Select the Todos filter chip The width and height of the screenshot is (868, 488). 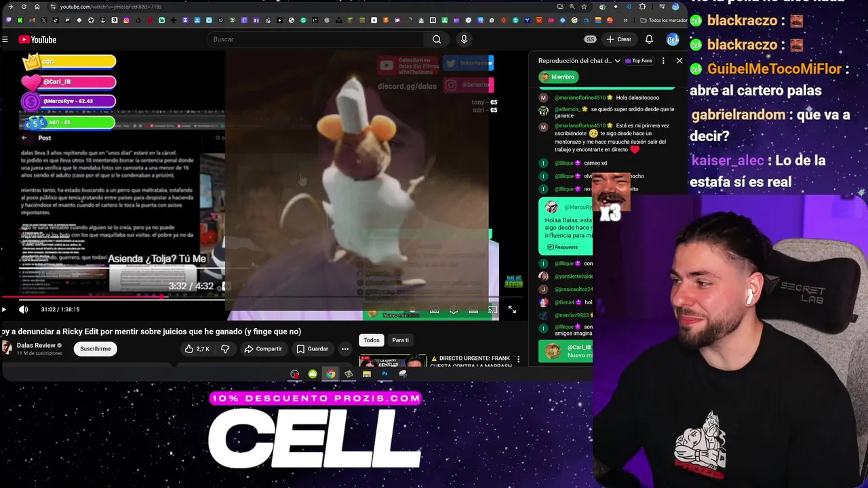coord(372,340)
